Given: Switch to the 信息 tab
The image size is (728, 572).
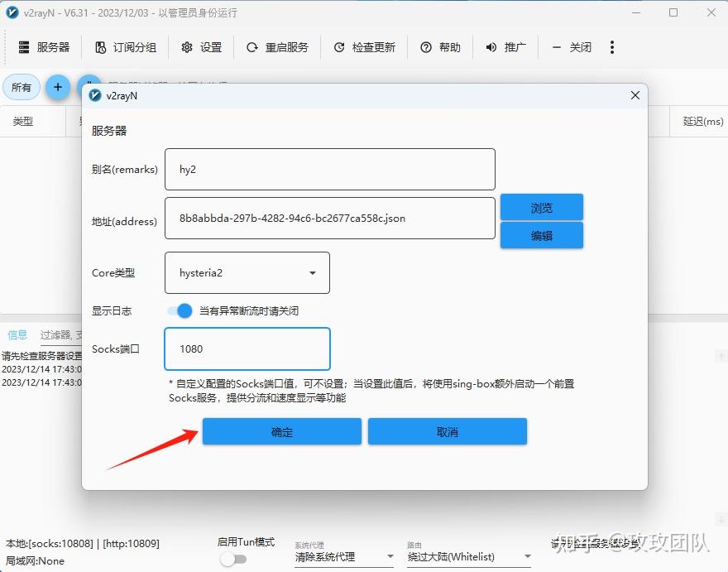Looking at the screenshot, I should point(17,334).
